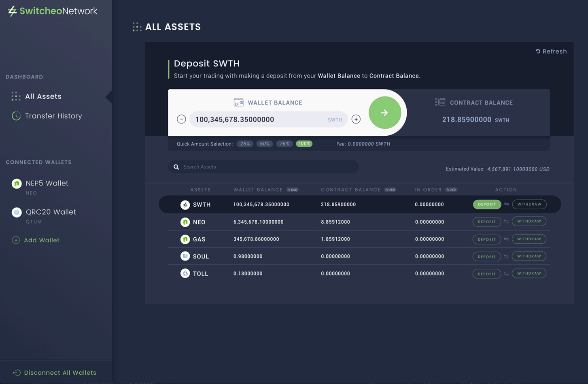Open Transfer History from the sidebar
Image resolution: width=588 pixels, height=384 pixels.
(x=53, y=116)
